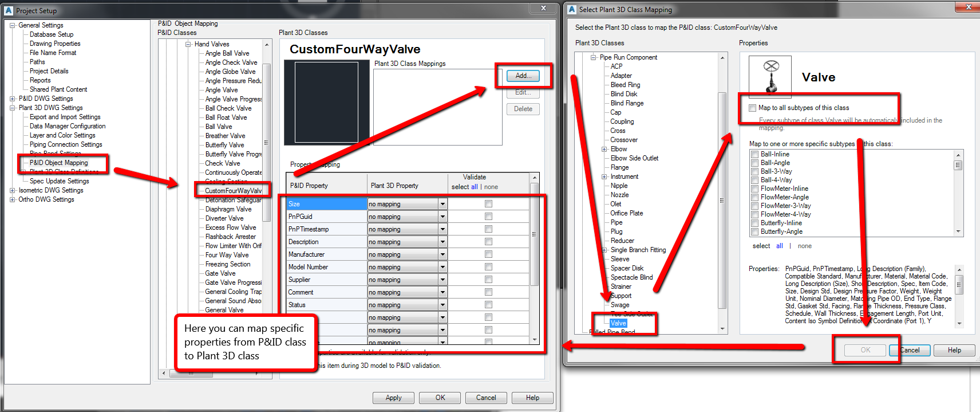Select the Size property row cell

pyautogui.click(x=327, y=204)
